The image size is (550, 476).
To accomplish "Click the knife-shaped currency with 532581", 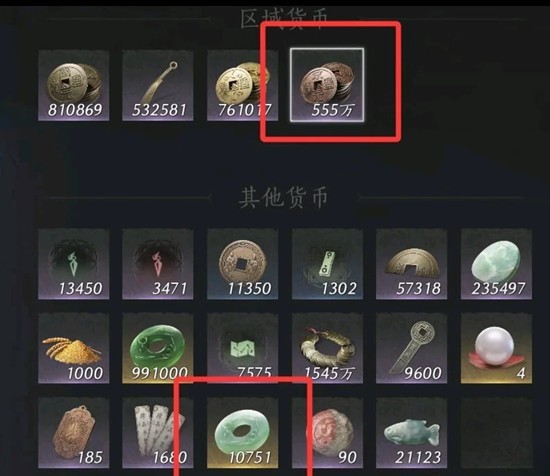I will 158,86.
